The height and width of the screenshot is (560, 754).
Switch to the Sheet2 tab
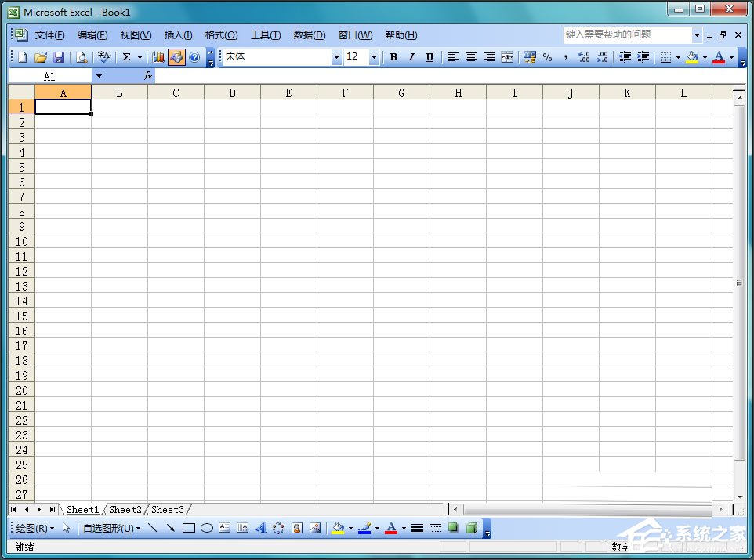pos(125,509)
